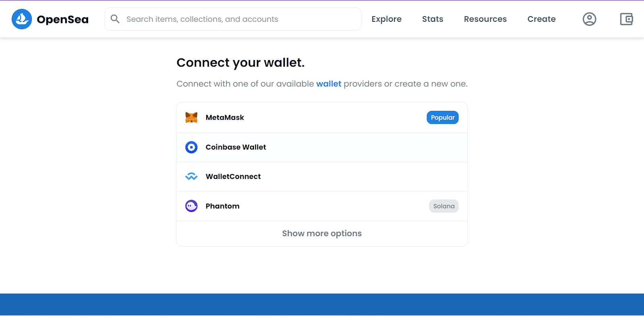Open the Explore menu
Screen dimensions: 644x316
click(386, 19)
